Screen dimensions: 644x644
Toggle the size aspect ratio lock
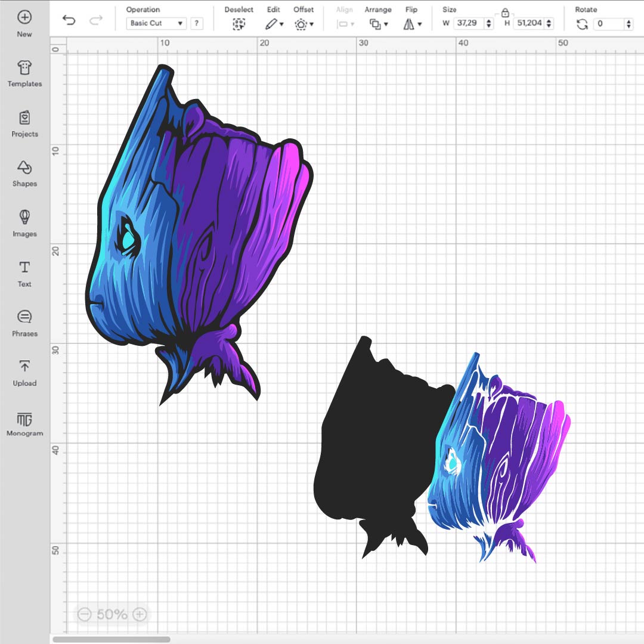click(505, 13)
